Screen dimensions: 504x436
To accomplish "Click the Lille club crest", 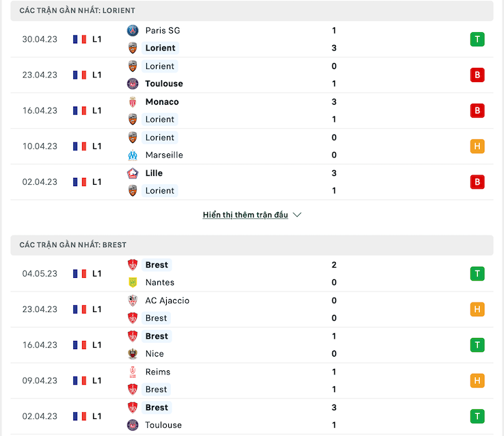I will 133,173.
